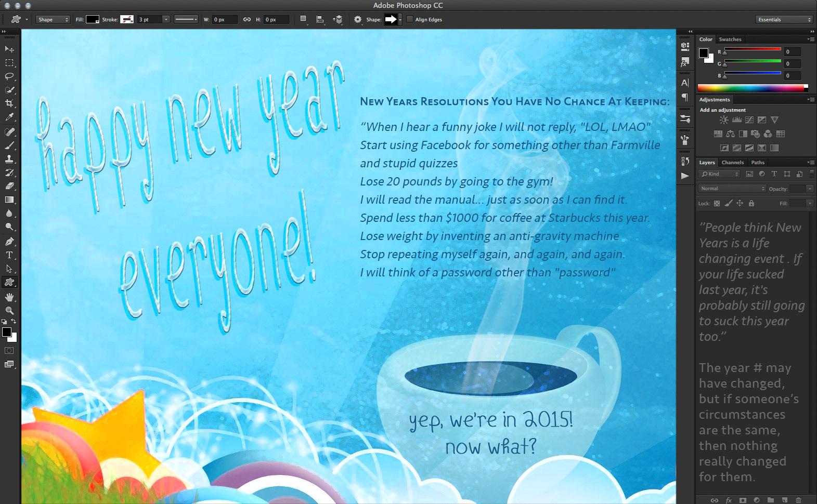Select the Gradient tool
This screenshot has width=817, height=504.
coord(9,200)
